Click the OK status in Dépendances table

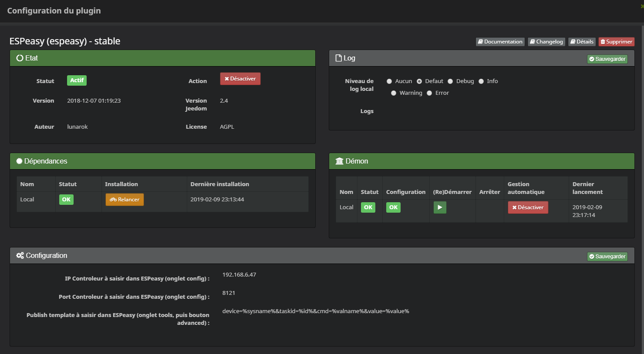point(66,200)
